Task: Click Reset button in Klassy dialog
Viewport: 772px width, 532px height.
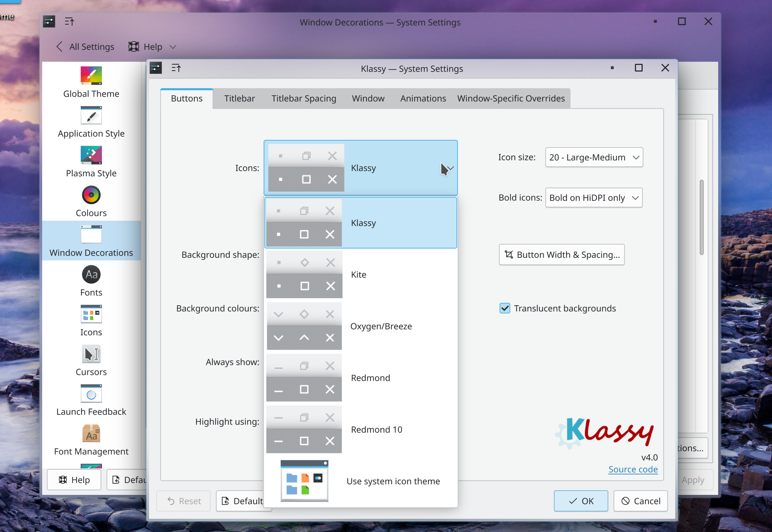Action: [183, 501]
